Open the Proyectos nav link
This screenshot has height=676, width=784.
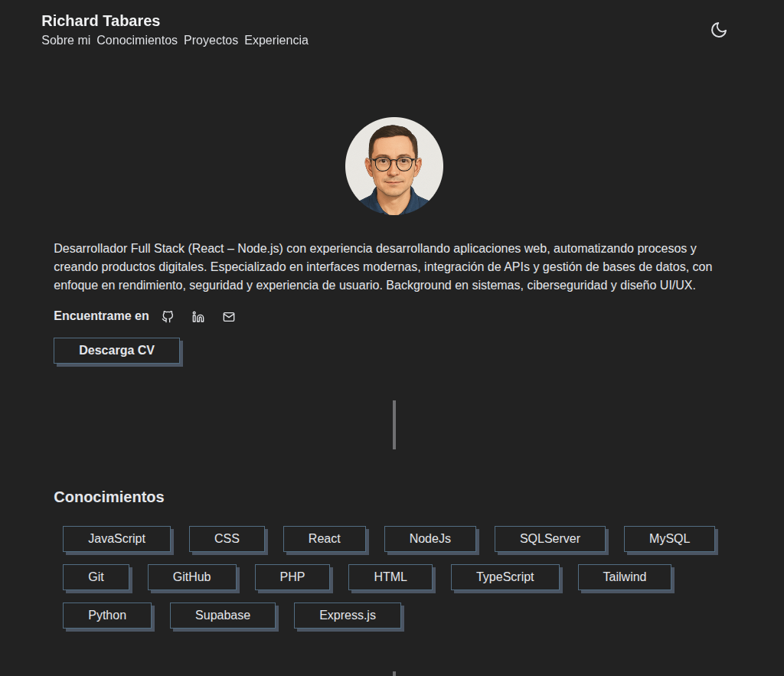click(211, 40)
